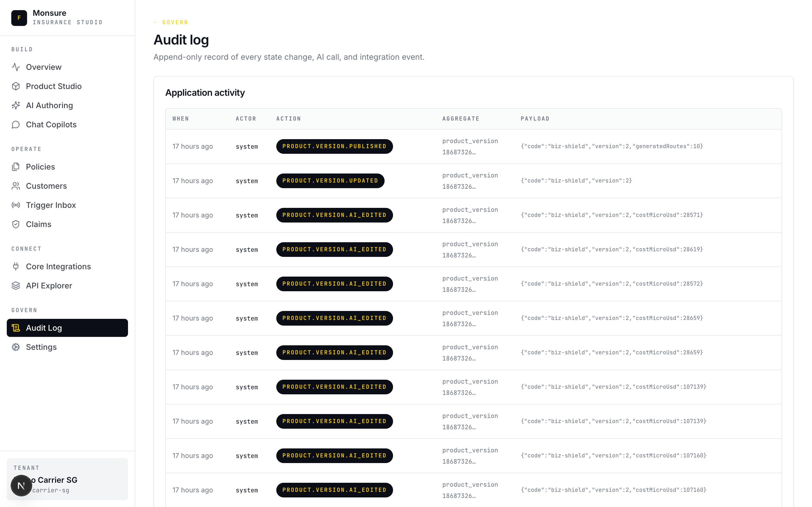Click the Product Studio cube icon

pyautogui.click(x=16, y=86)
